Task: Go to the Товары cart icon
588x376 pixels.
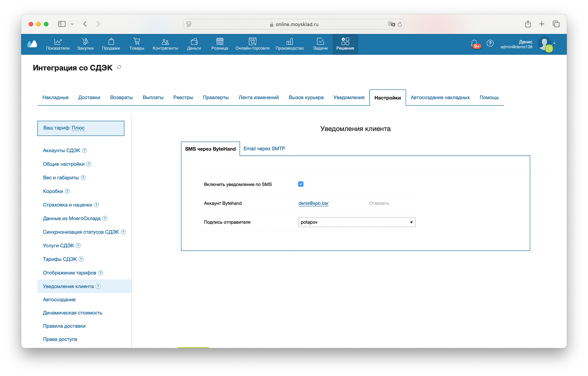Action: click(136, 41)
